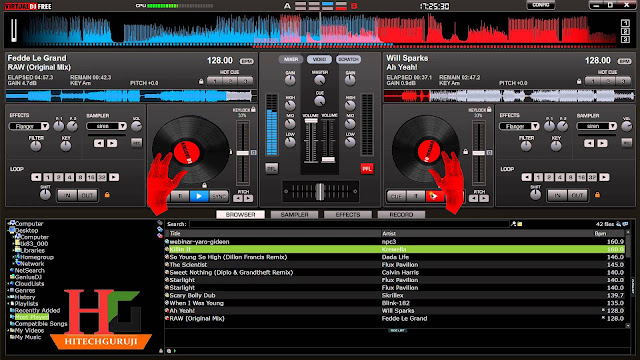Toggle left deck keylock padlock icon
This screenshot has height=360, width=640.
(x=253, y=109)
